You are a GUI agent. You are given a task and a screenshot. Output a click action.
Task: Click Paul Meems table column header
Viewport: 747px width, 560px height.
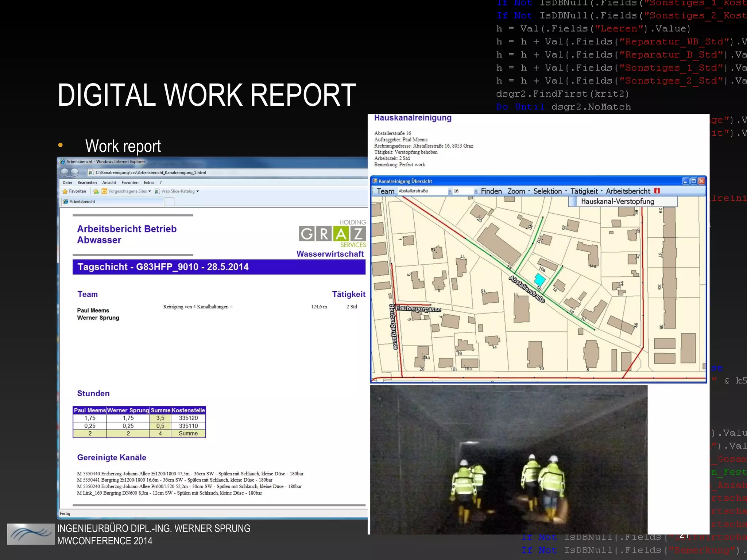pos(90,411)
